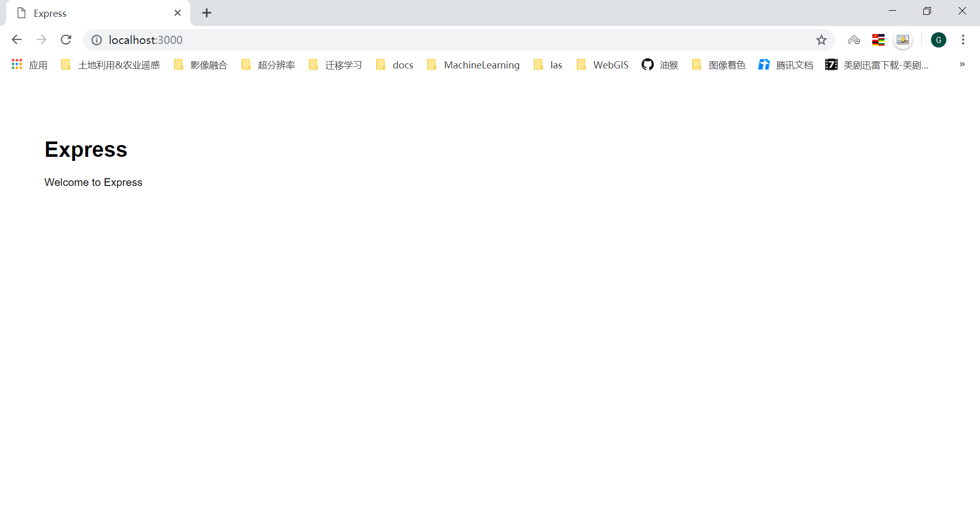Close the Express tab
This screenshot has height=521, width=980.
(x=178, y=13)
